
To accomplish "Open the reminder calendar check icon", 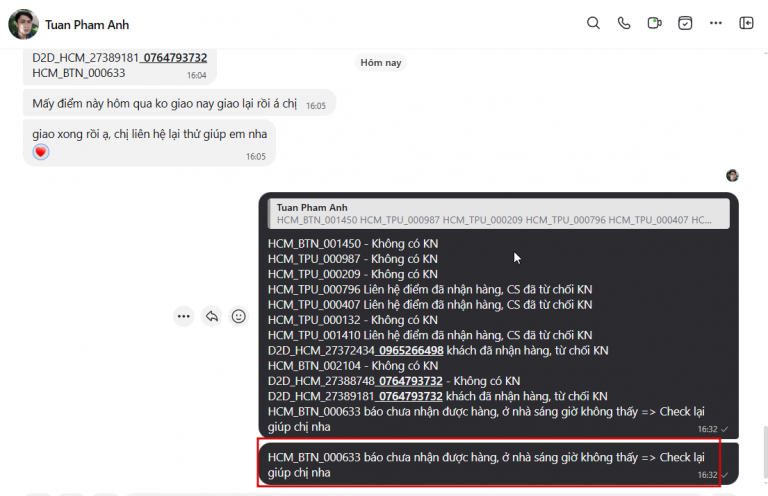I will coord(685,23).
